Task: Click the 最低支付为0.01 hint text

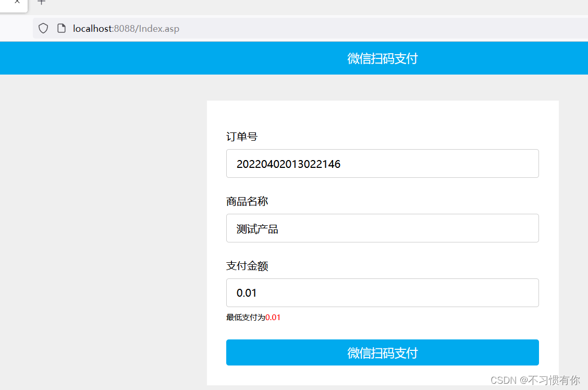Action: 253,317
